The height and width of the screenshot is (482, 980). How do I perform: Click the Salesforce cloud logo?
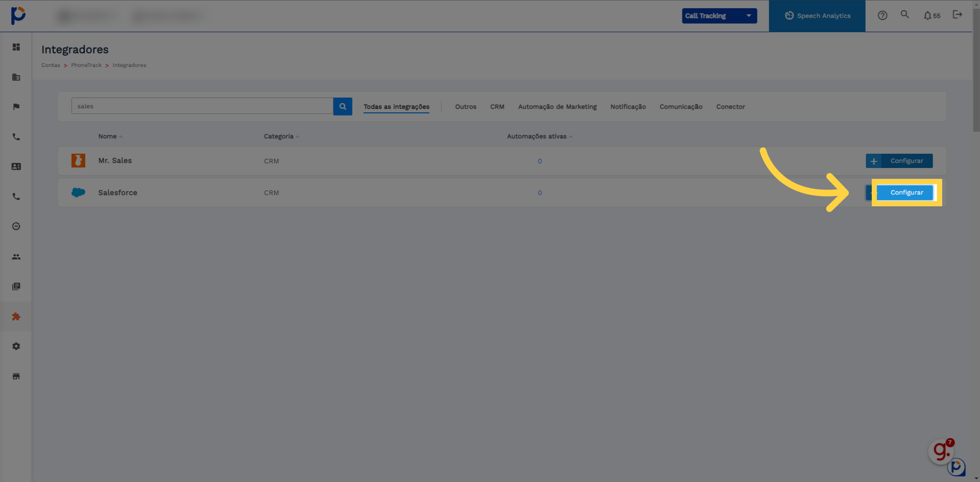[78, 192]
